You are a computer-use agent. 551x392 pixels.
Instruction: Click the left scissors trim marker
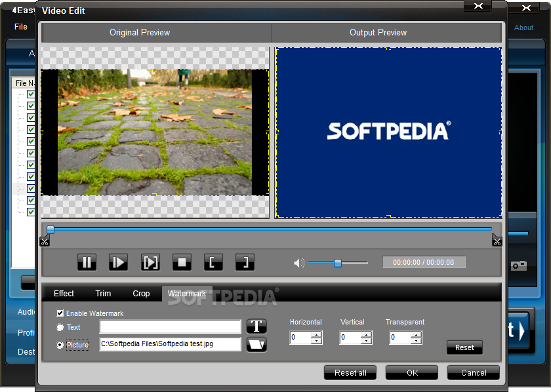tap(45, 241)
